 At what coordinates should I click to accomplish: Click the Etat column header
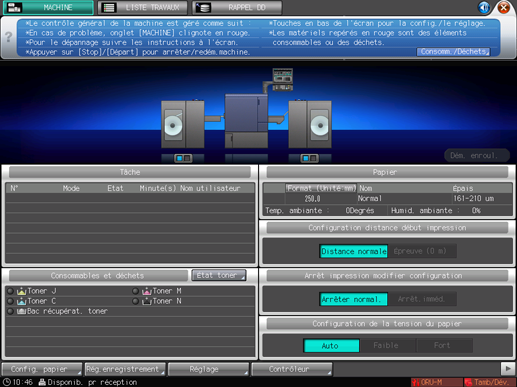tap(115, 188)
